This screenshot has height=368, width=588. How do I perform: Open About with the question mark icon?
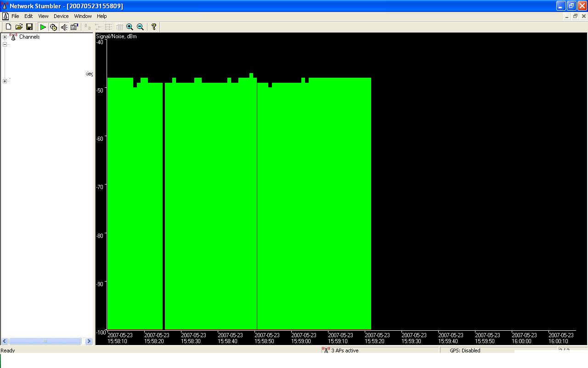(x=154, y=27)
